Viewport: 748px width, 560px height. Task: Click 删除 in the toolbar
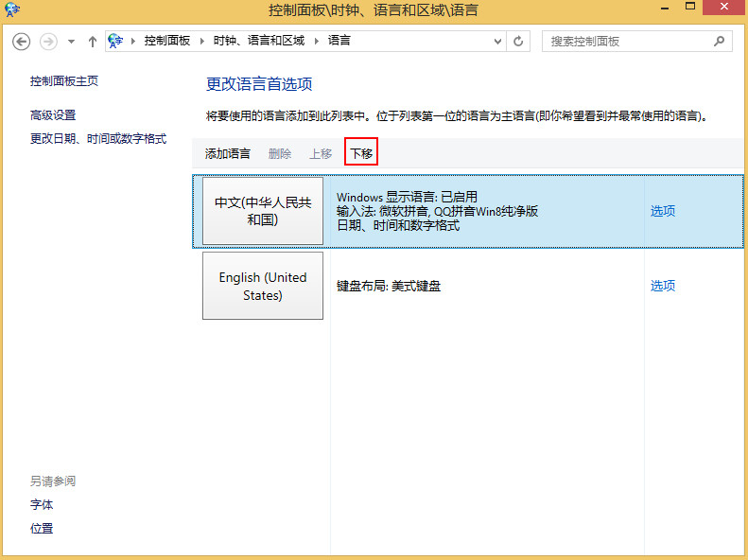[280, 153]
